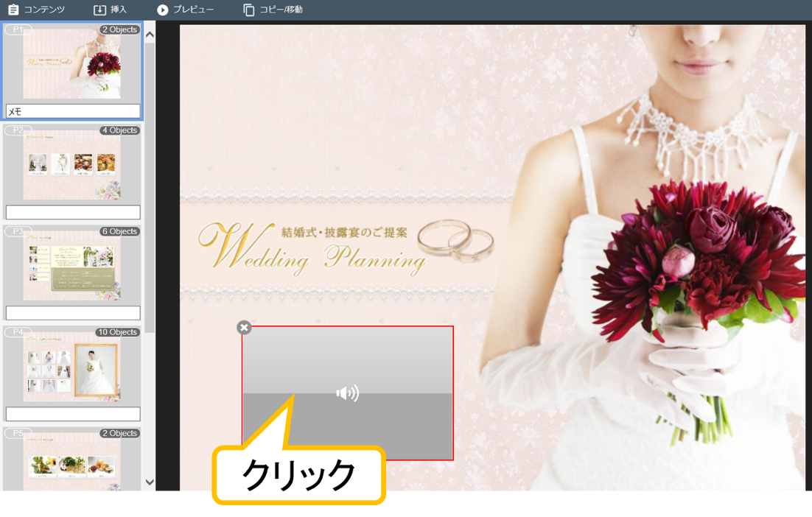Select the P4 slide thumbnail
Image resolution: width=812 pixels, height=517 pixels.
click(71, 367)
